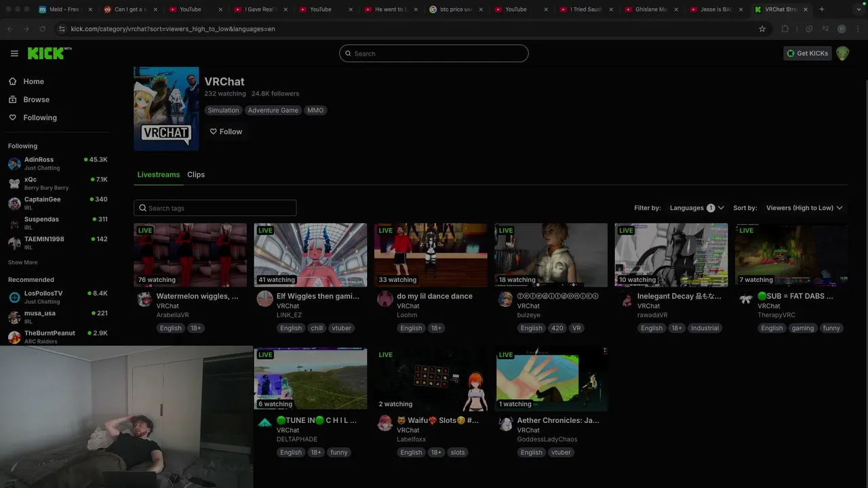Click the Industrial tag under rawadaVR

pyautogui.click(x=705, y=328)
